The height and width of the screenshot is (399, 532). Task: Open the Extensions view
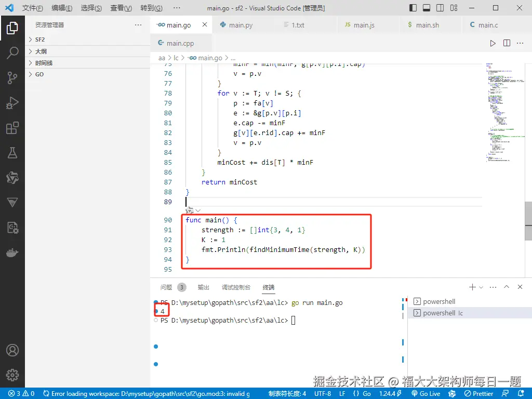(x=12, y=128)
